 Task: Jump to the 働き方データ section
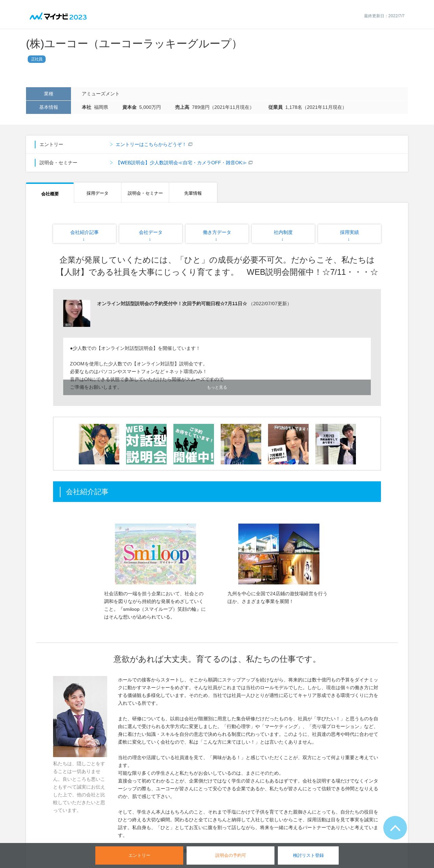tap(217, 234)
